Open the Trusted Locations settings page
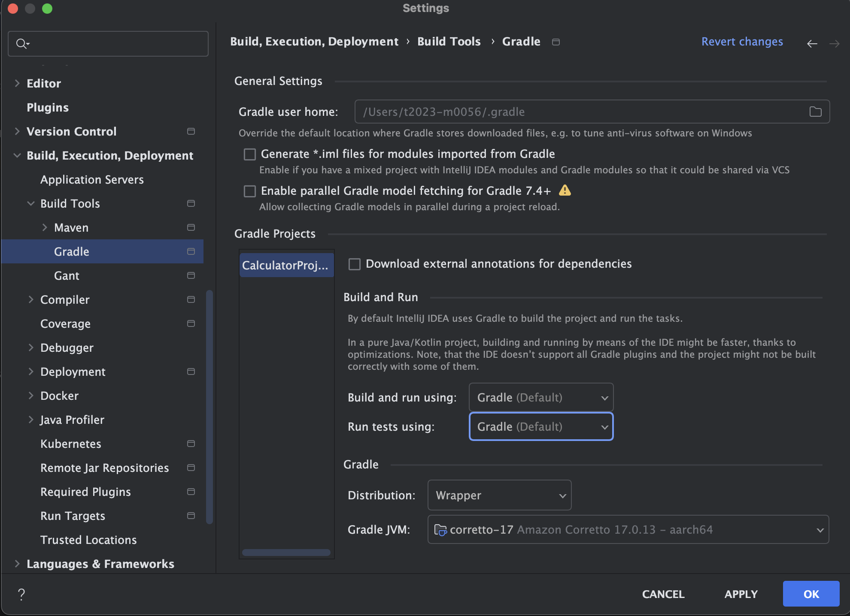850x616 pixels. [88, 540]
